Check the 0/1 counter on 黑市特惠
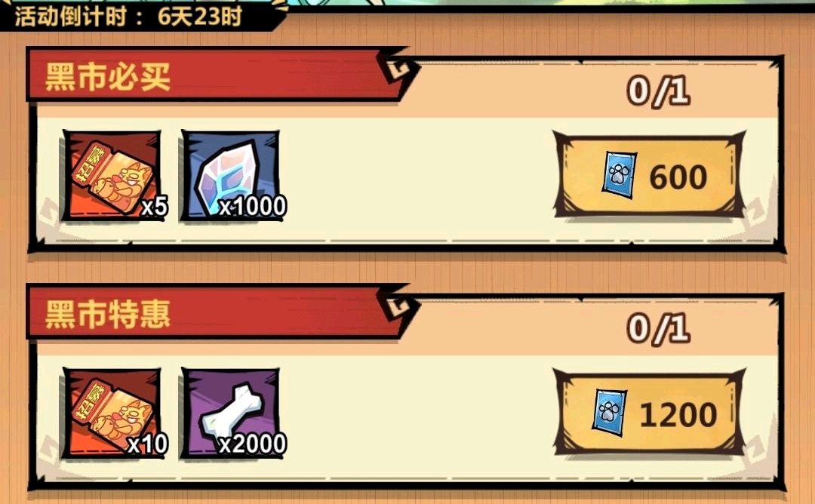 tap(659, 329)
